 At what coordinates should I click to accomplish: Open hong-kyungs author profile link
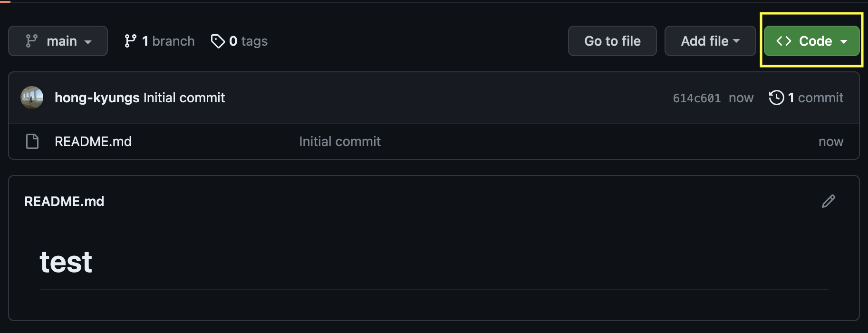[97, 98]
